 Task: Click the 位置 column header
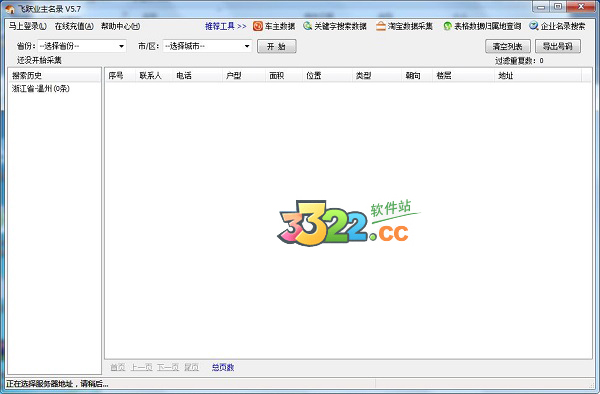[327, 75]
